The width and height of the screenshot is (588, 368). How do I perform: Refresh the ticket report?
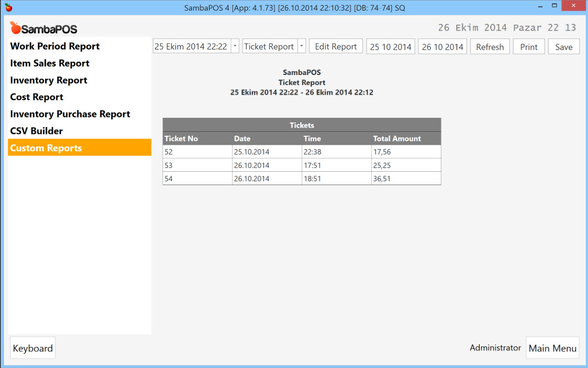490,46
